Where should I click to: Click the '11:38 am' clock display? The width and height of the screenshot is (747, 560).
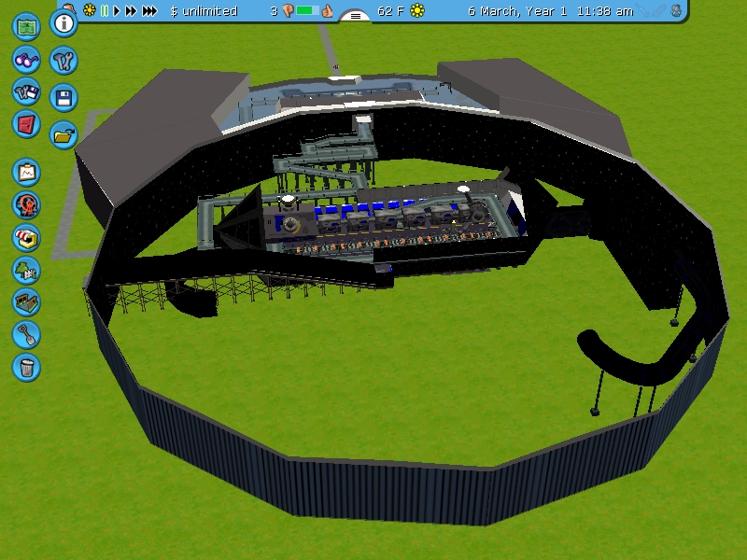coord(605,11)
